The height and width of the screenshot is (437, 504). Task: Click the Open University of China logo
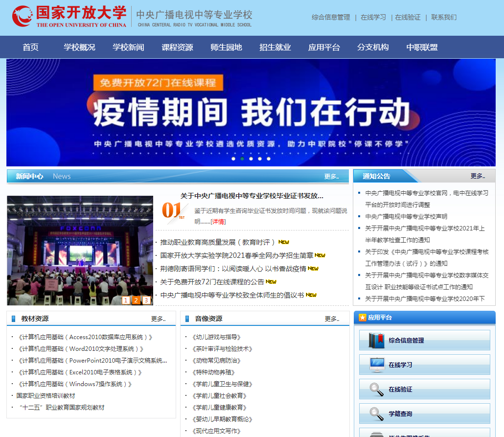[x=69, y=16]
